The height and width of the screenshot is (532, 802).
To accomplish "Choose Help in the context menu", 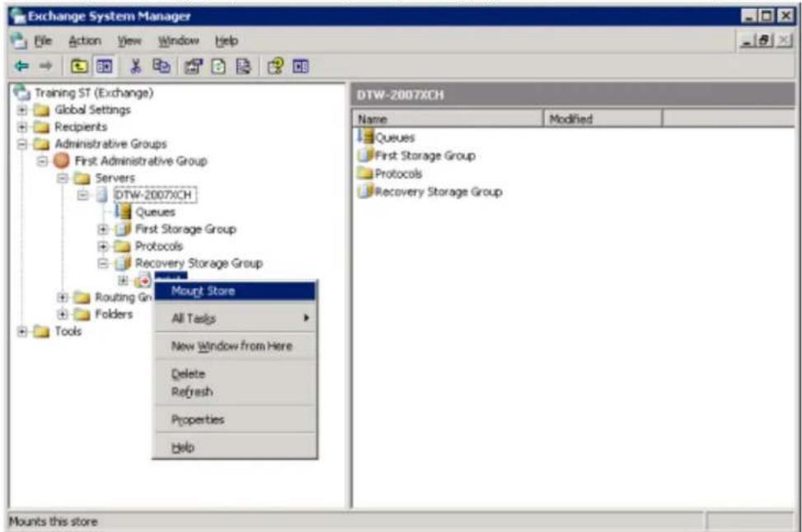I will tap(235, 447).
